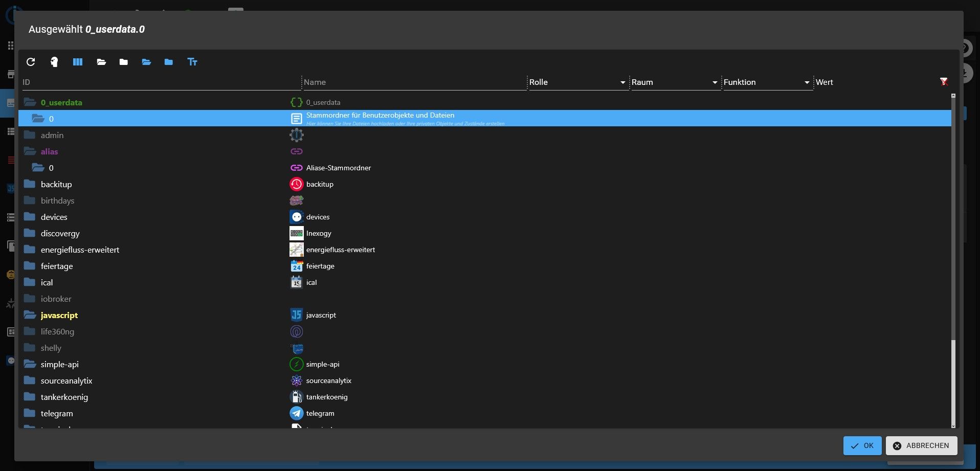Image resolution: width=980 pixels, height=471 pixels.
Task: Click the sourceanalytix atom icon
Action: tap(297, 380)
